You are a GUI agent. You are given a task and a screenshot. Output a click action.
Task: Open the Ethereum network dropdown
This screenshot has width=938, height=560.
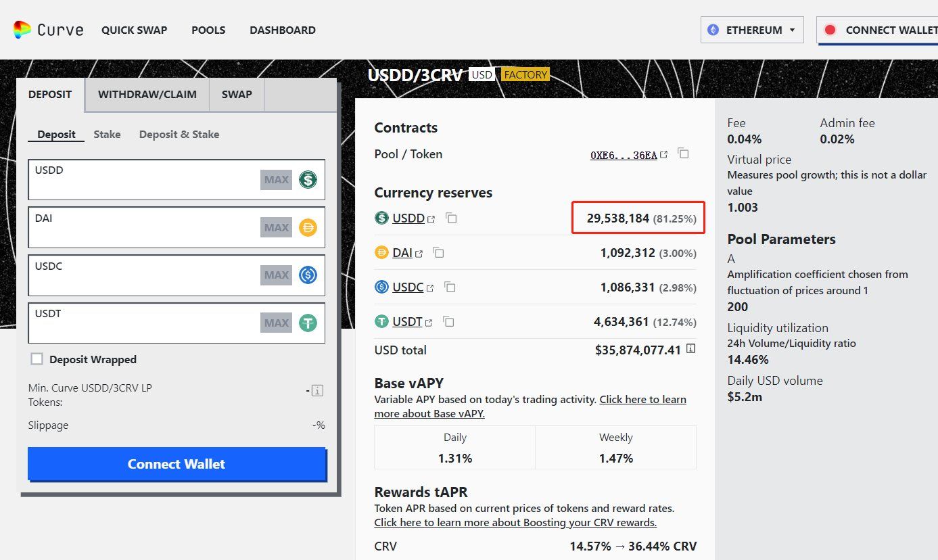coord(752,30)
